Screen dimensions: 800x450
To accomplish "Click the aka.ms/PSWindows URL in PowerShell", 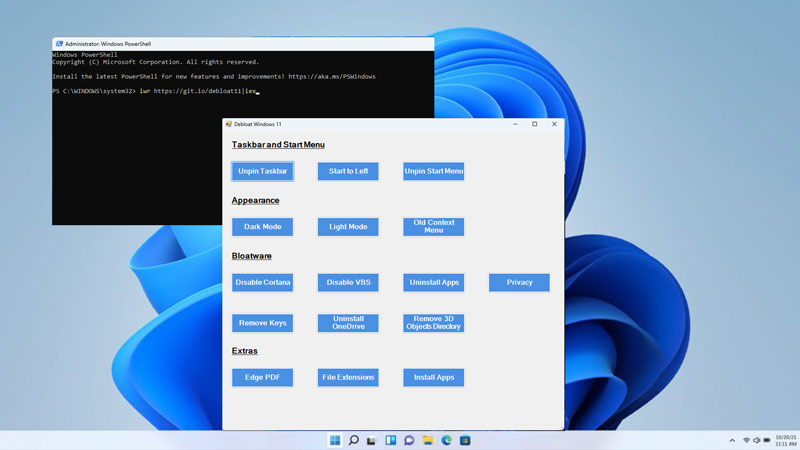I will pos(332,77).
